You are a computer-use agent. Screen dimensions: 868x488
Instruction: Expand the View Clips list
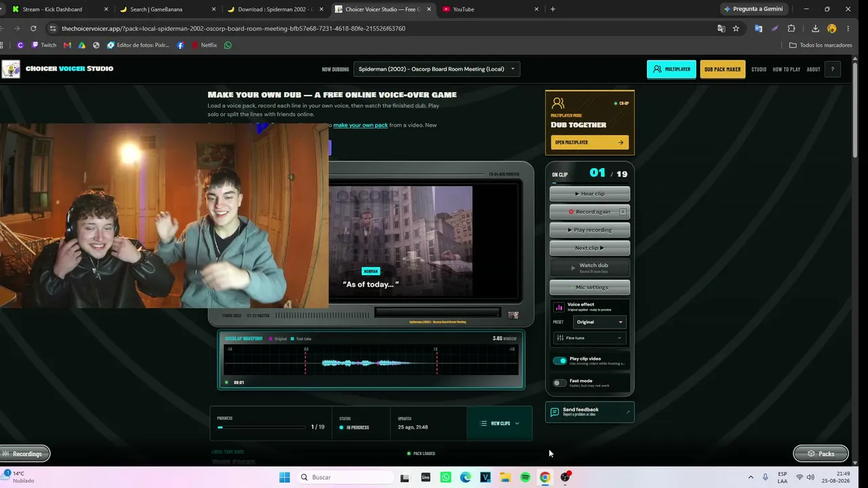[x=500, y=424]
